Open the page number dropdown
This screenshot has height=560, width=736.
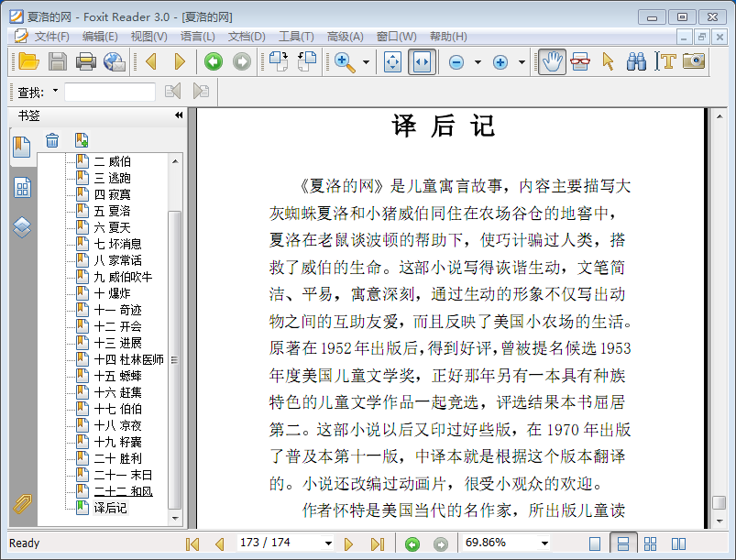(x=328, y=544)
